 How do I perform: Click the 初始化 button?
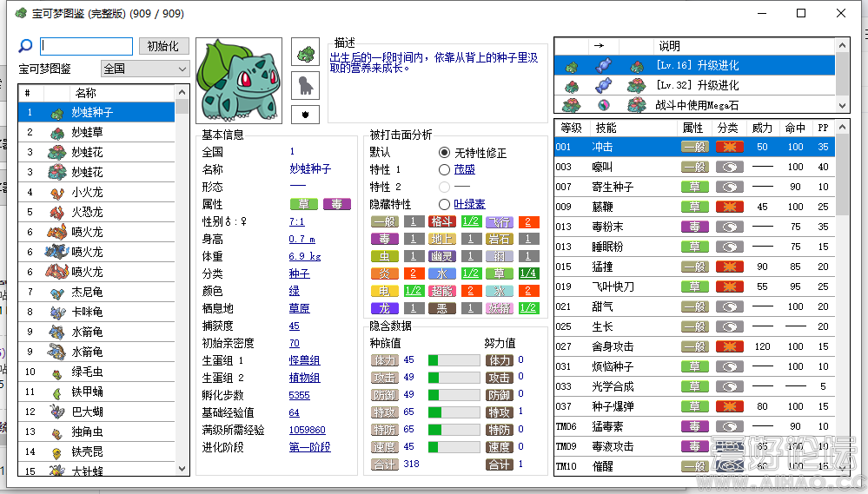point(163,46)
